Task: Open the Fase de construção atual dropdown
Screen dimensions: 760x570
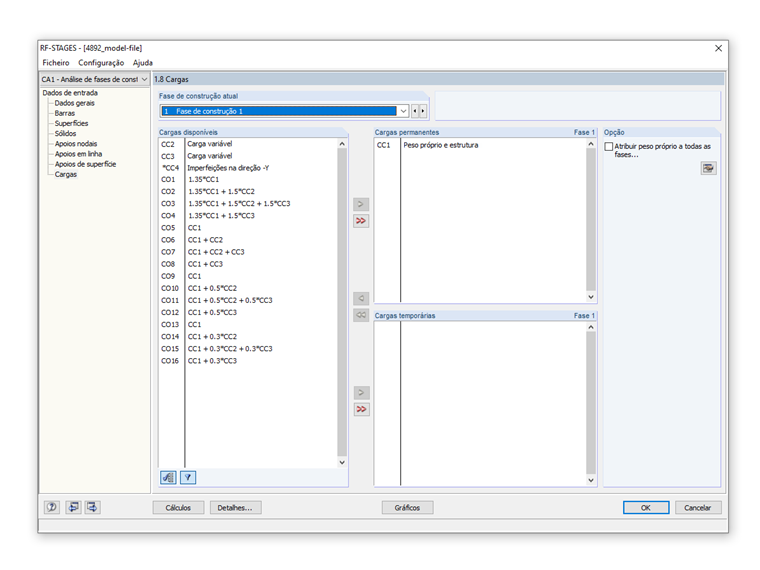Action: [403, 111]
